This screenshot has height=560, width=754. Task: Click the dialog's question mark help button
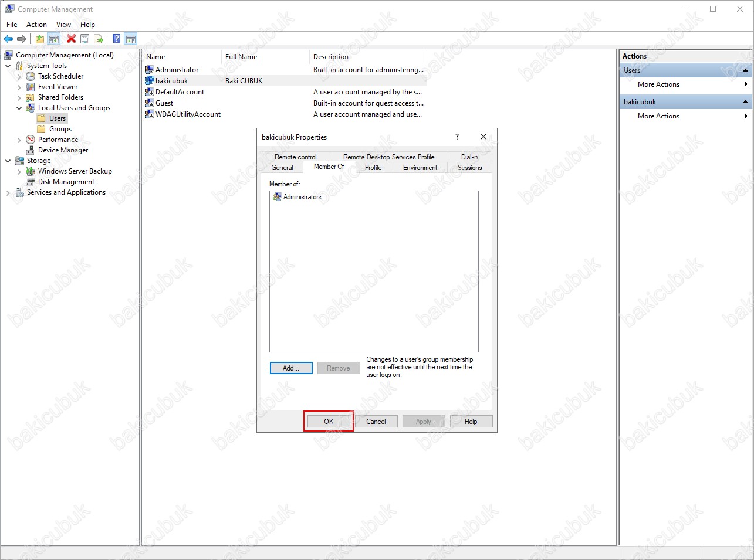(457, 137)
